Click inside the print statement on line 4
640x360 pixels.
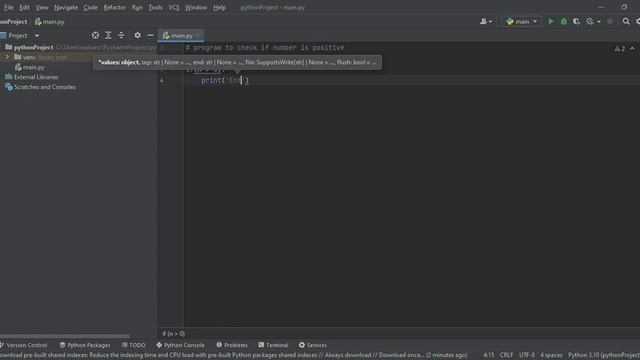pos(224,80)
